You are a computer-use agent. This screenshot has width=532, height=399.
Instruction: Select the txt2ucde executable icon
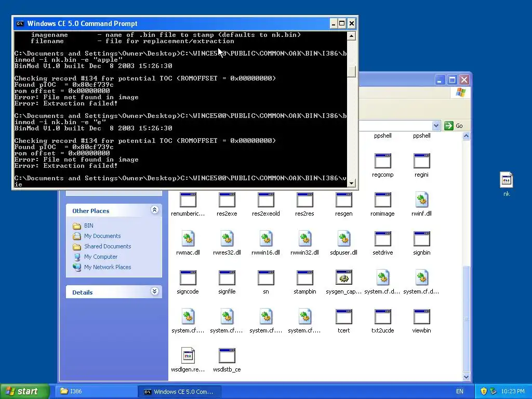[x=383, y=317]
